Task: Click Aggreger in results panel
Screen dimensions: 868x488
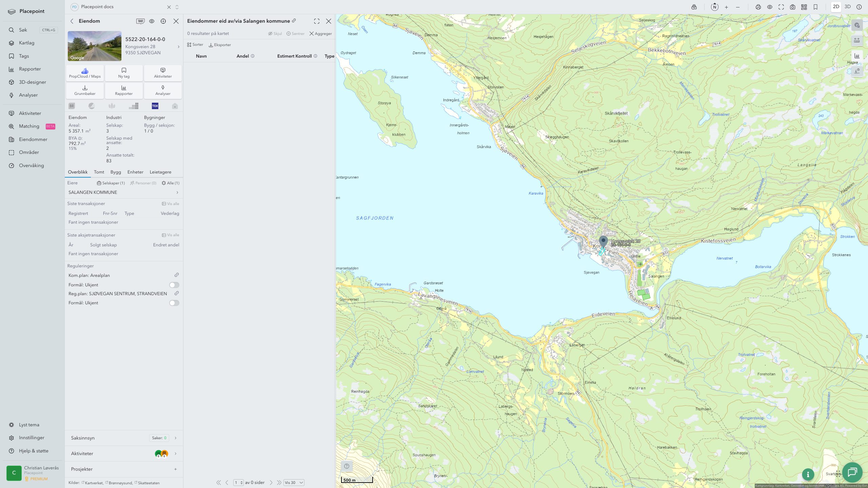Action: (x=320, y=34)
